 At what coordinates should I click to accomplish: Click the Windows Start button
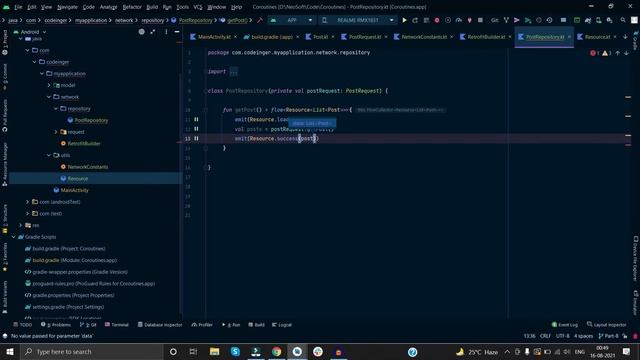[10, 351]
